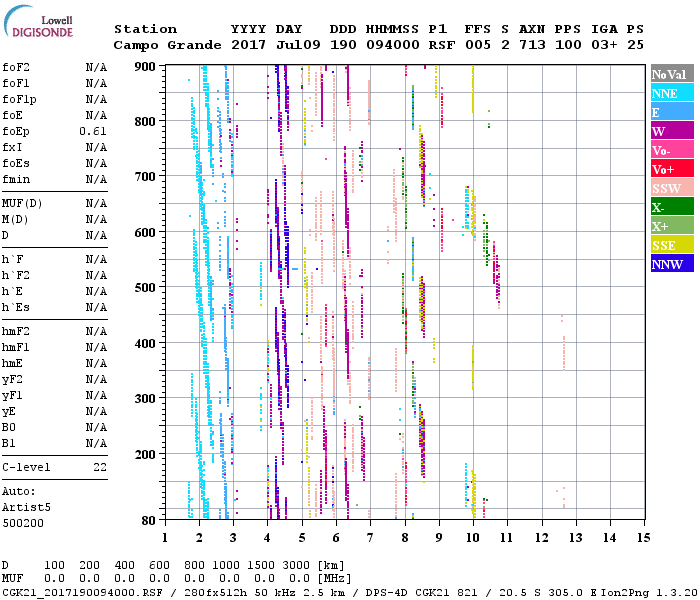Select the SSW legend color entry
This screenshot has height=600, width=700.
[x=670, y=188]
